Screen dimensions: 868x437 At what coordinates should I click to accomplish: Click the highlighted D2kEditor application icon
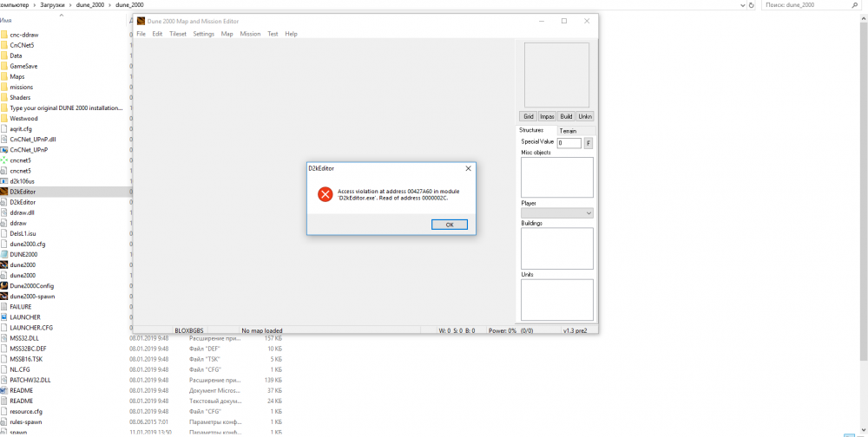click(x=3, y=192)
